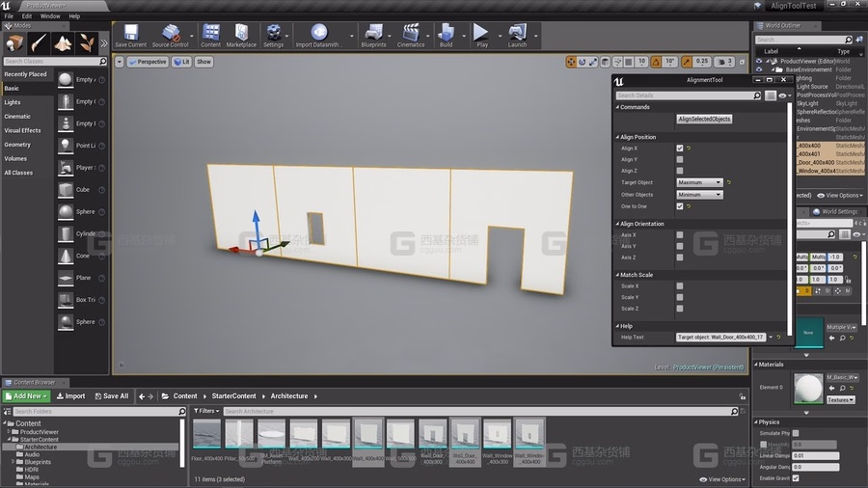Open the File menu
This screenshot has width=868, height=488.
point(9,16)
